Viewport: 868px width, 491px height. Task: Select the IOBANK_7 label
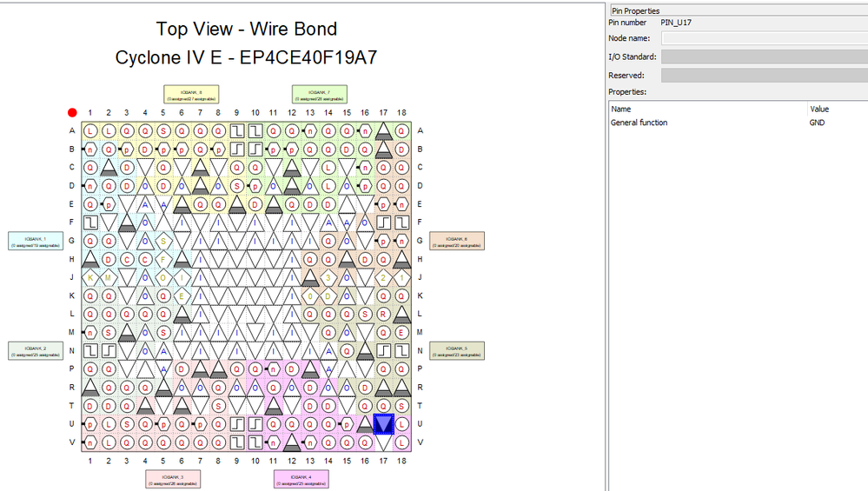pos(320,95)
